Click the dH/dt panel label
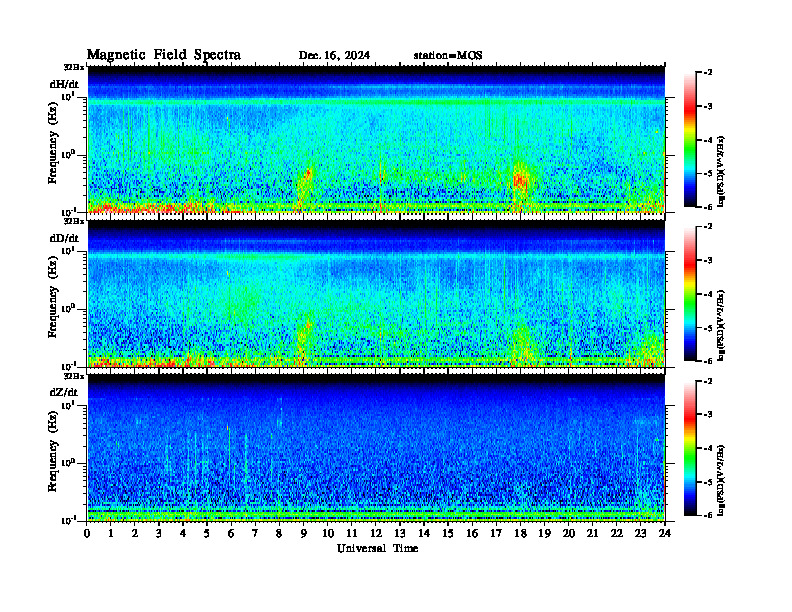 [x=64, y=84]
